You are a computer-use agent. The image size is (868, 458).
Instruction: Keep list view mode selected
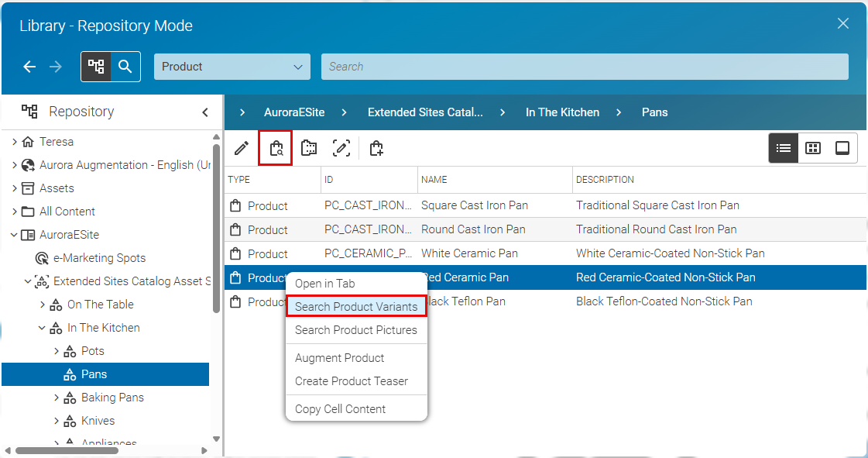783,147
